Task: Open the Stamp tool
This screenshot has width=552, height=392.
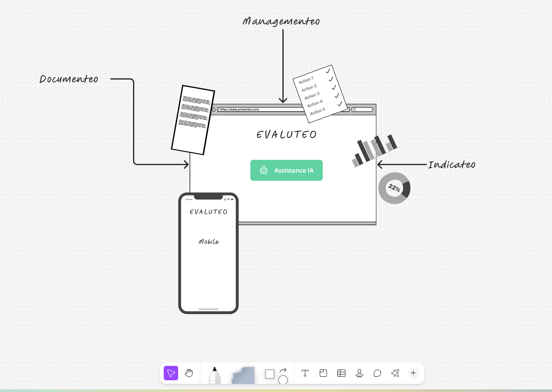Action: (x=359, y=373)
